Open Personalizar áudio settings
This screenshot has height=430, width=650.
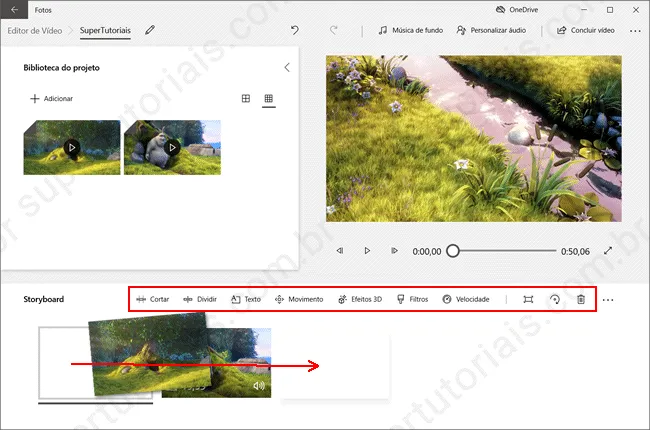[x=491, y=30]
